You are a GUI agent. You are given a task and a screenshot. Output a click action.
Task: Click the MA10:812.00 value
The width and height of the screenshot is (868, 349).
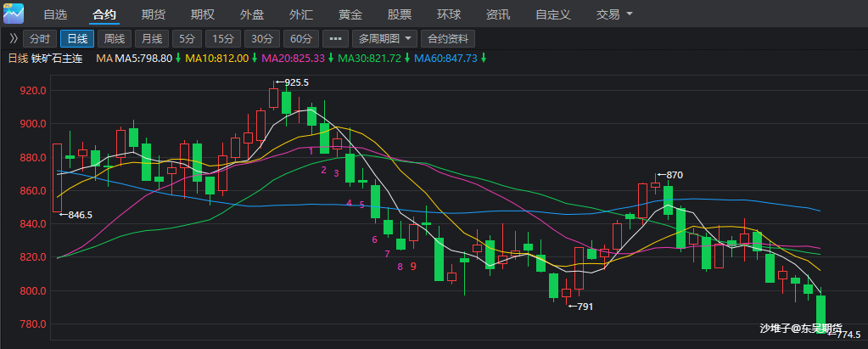[x=217, y=58]
